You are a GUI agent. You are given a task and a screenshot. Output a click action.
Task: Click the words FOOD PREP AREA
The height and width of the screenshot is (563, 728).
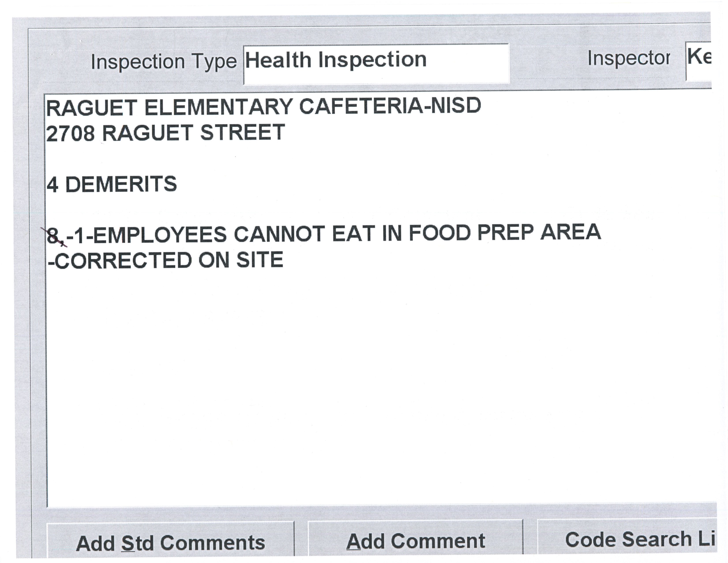pos(505,232)
